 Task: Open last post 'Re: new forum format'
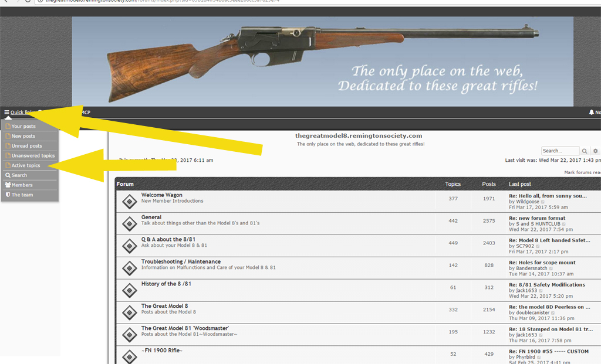pyautogui.click(x=537, y=218)
